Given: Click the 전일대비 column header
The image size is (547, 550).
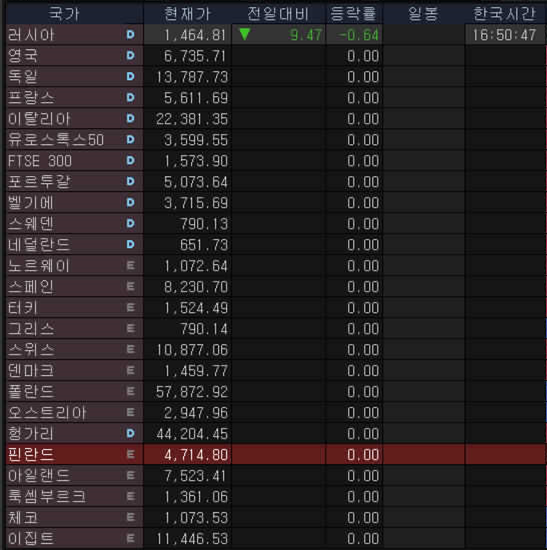Looking at the screenshot, I should pos(278,14).
